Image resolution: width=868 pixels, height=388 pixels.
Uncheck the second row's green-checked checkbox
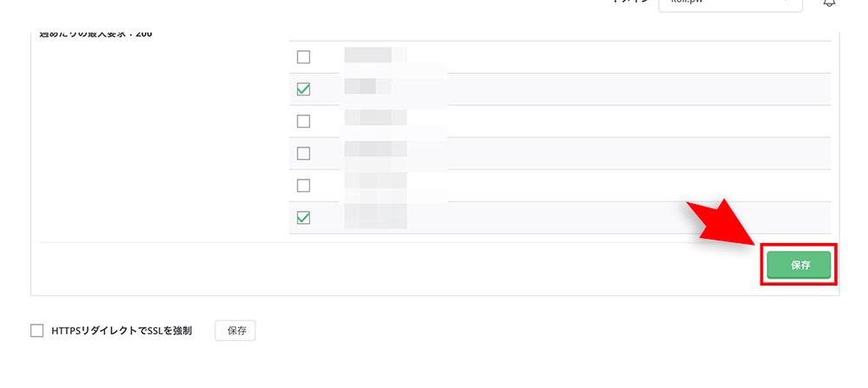pyautogui.click(x=303, y=89)
